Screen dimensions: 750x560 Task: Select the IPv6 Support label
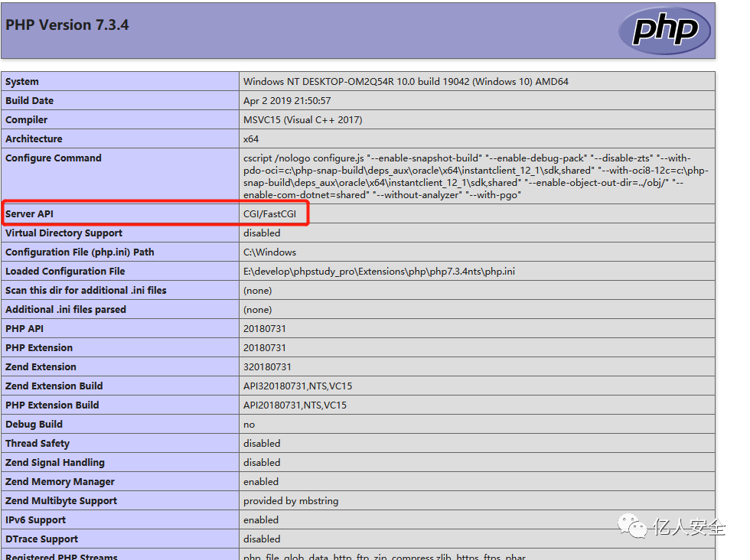35,519
